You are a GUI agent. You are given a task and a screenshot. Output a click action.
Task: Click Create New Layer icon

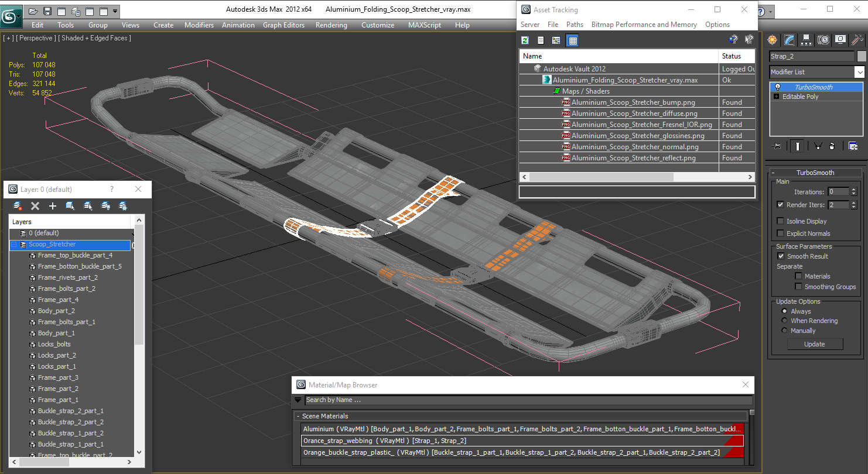point(18,206)
